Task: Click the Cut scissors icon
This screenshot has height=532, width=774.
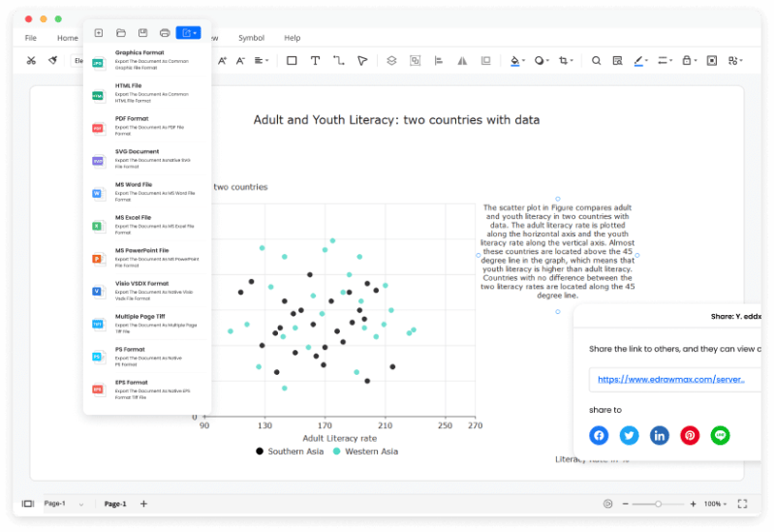Action: [x=31, y=61]
